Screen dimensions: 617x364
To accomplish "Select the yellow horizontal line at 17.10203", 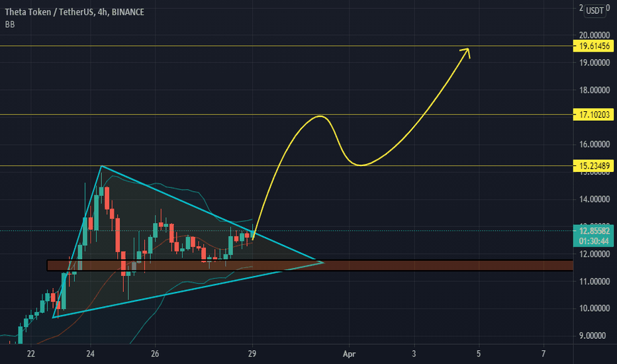I will click(287, 114).
